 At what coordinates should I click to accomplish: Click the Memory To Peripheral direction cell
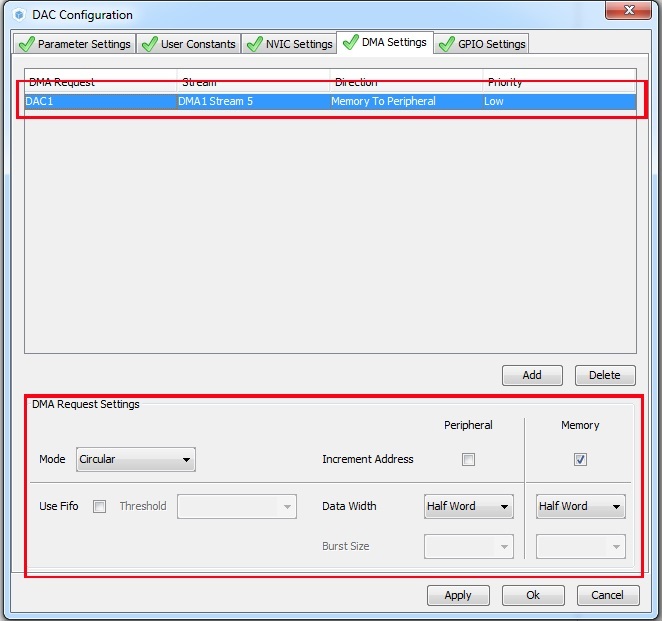point(406,101)
